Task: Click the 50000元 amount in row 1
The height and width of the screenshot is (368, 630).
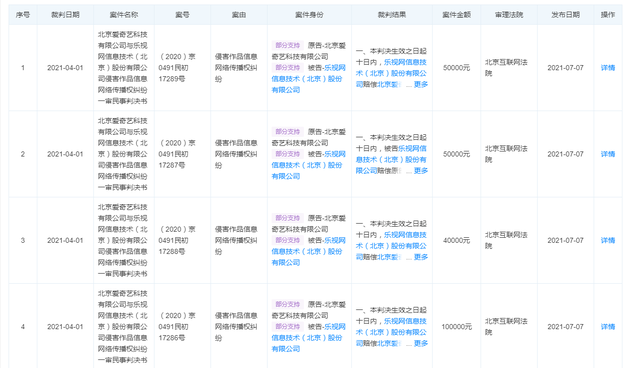Action: (456, 68)
